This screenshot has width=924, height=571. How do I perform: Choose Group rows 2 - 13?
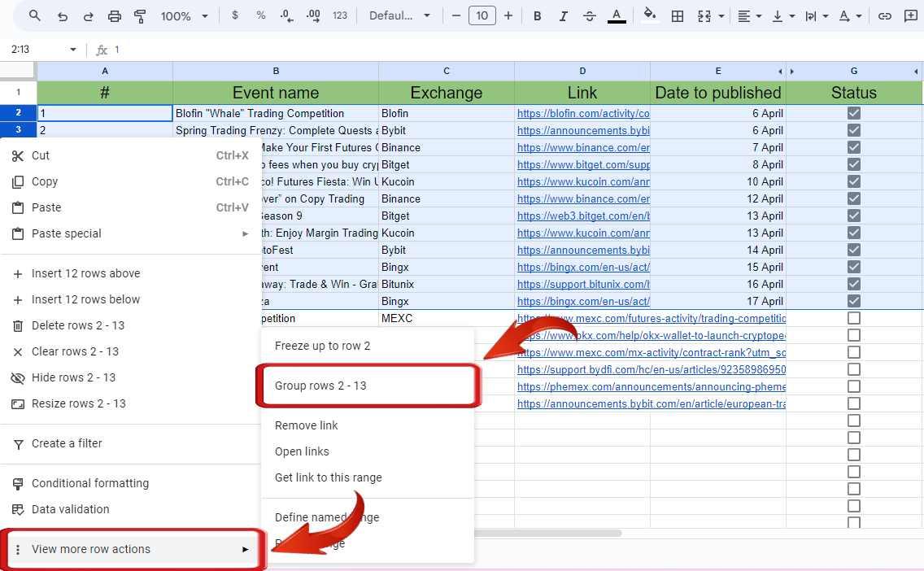pyautogui.click(x=368, y=386)
